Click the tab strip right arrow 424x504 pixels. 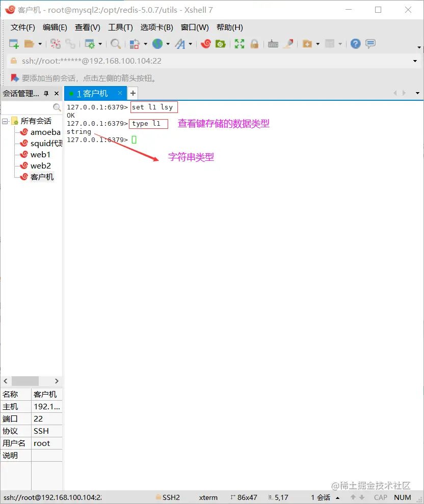[404, 93]
